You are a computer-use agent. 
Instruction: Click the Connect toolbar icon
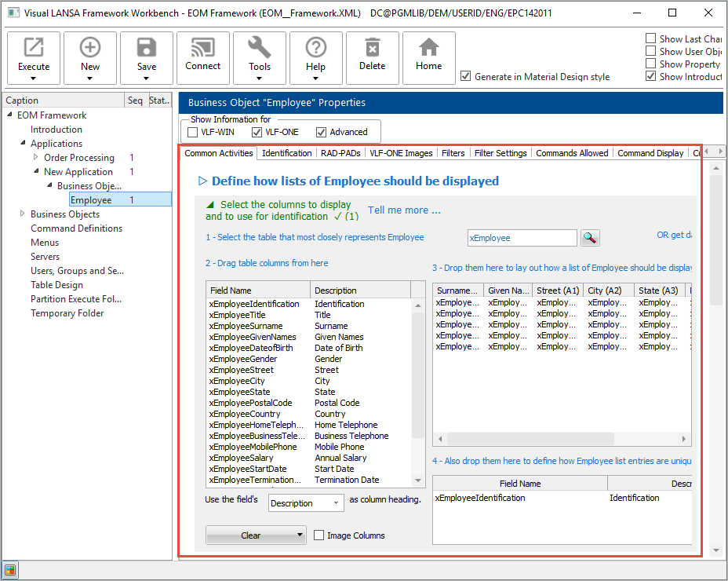(x=203, y=47)
